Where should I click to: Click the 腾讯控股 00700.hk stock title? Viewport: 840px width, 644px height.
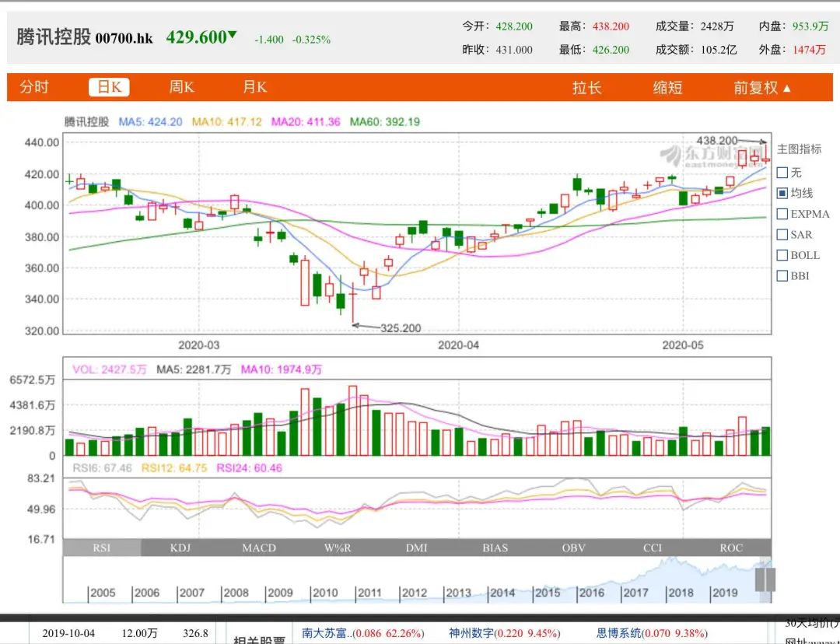(x=85, y=37)
